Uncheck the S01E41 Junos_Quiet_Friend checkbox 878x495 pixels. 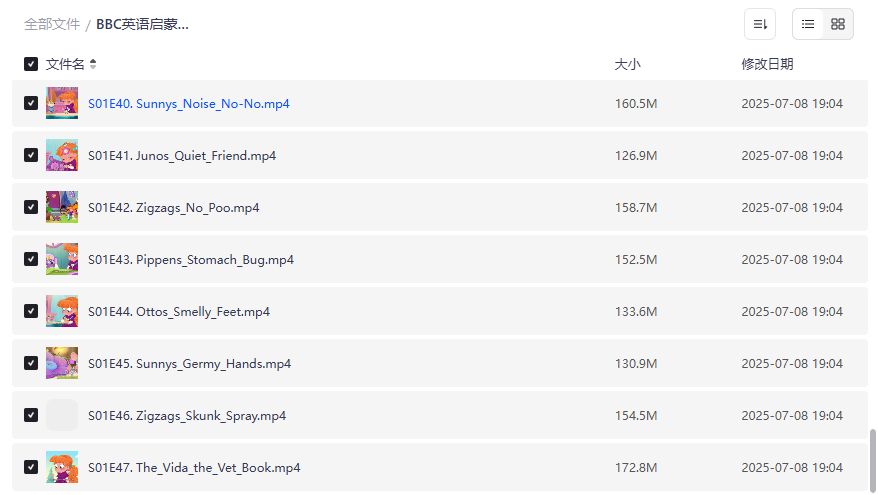pos(31,156)
